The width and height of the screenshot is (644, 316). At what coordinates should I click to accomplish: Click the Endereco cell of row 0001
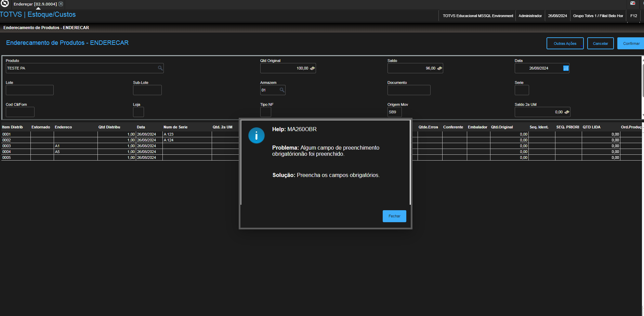[76, 134]
